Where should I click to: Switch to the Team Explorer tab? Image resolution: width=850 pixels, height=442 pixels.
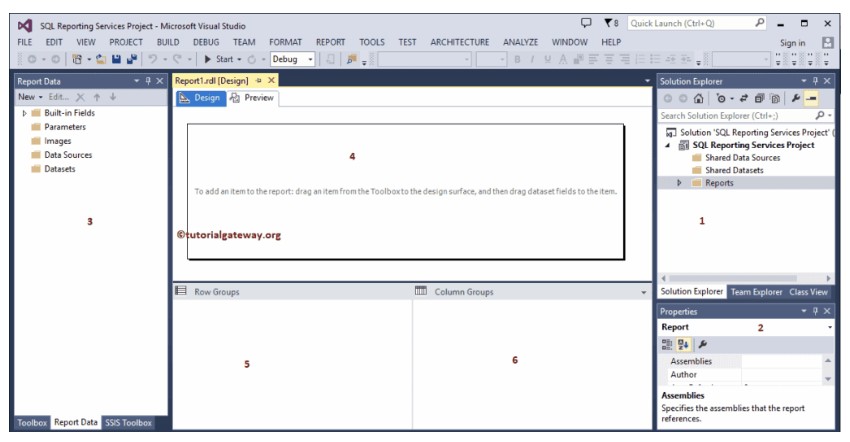pos(756,292)
